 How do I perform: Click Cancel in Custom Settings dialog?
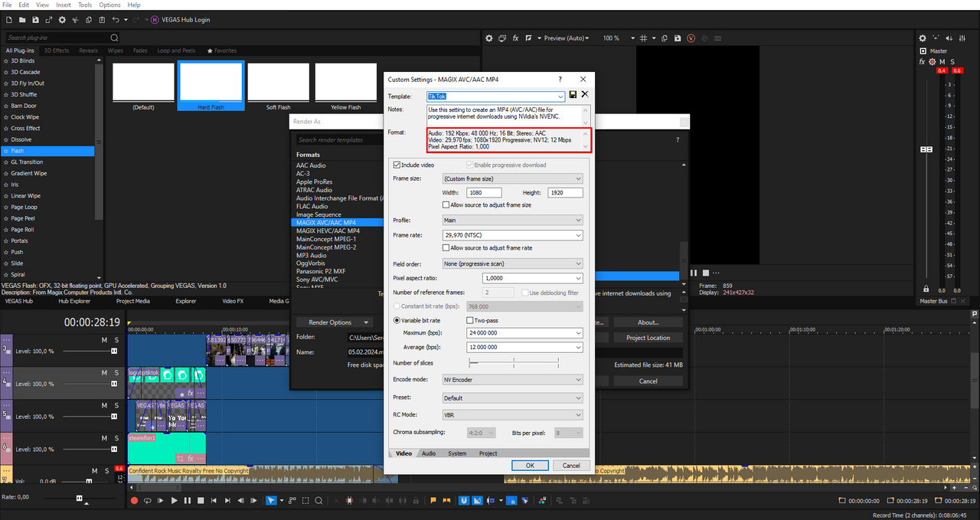coord(571,465)
